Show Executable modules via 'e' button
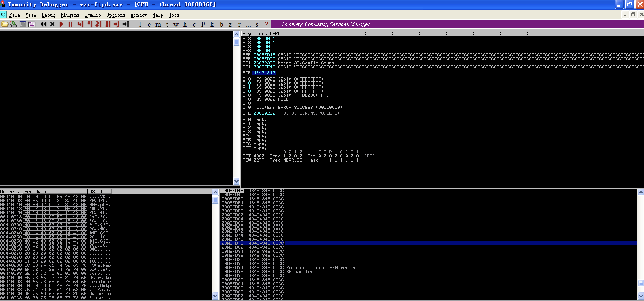644x301 pixels. pos(149,25)
